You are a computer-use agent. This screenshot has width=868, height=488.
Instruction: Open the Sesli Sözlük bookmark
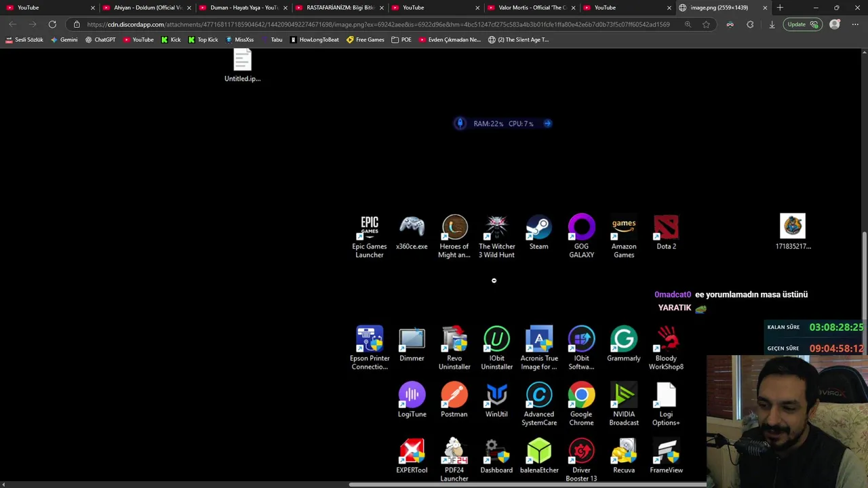[x=24, y=39]
